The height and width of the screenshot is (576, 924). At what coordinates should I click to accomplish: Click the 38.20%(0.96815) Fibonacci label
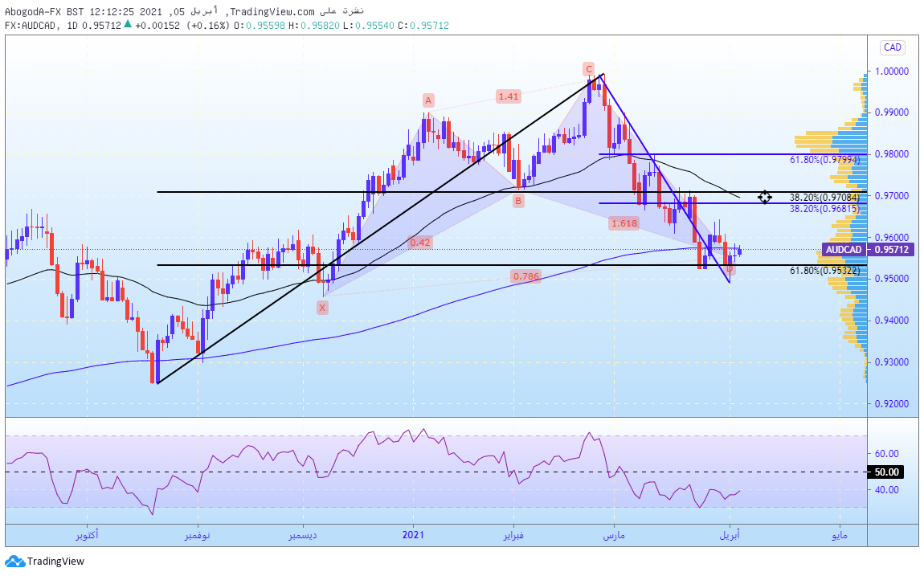pyautogui.click(x=824, y=209)
